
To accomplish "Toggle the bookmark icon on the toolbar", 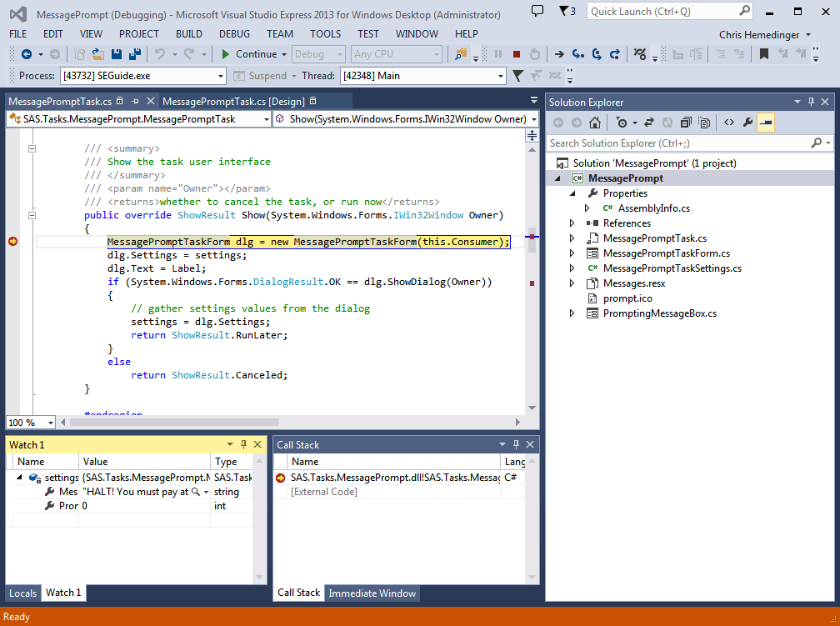I will [x=763, y=54].
